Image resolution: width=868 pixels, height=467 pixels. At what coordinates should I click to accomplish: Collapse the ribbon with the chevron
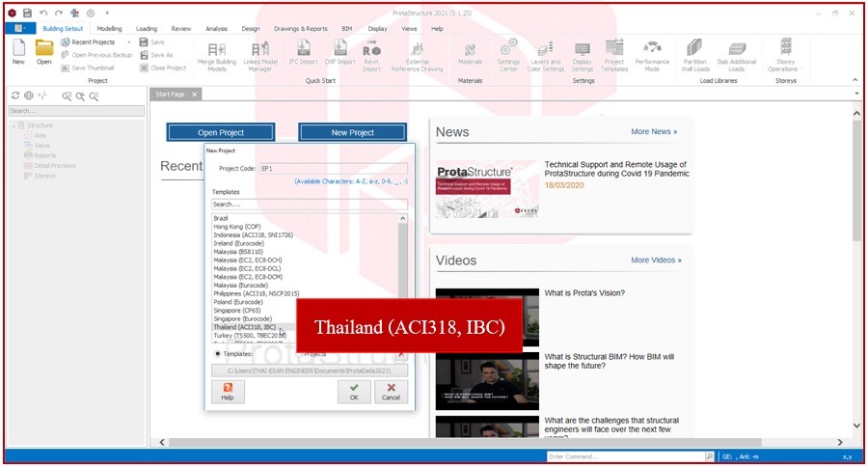(x=855, y=80)
